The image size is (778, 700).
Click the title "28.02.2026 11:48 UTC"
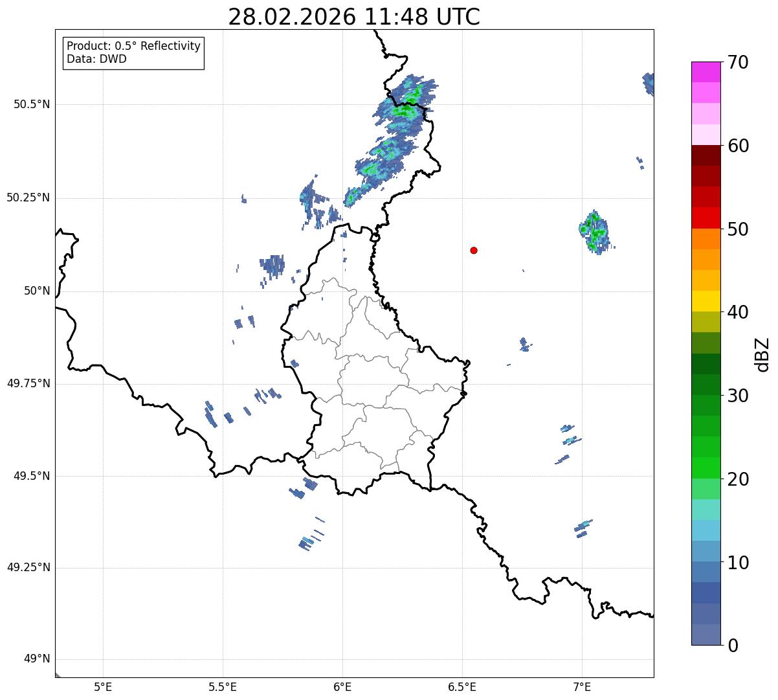[x=354, y=17]
